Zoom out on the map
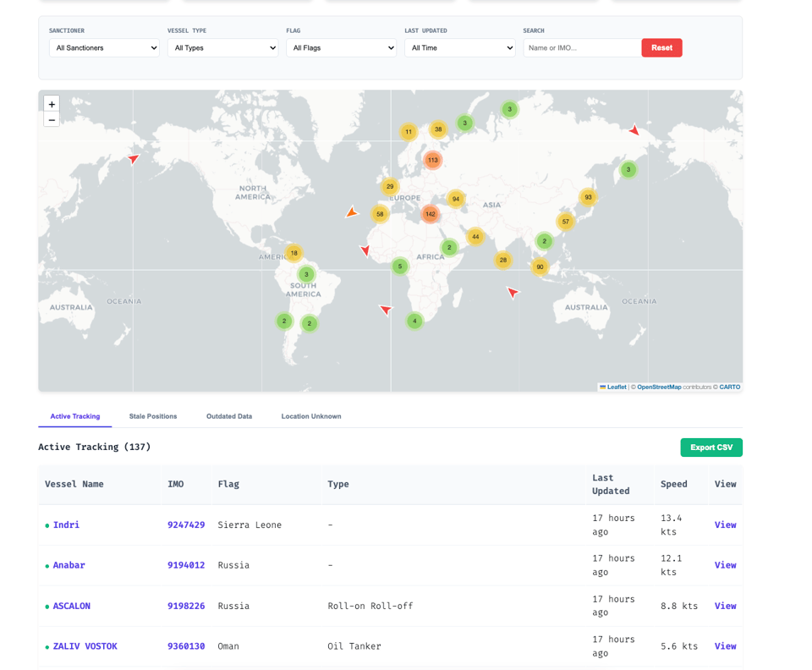This screenshot has width=812, height=670. click(52, 120)
